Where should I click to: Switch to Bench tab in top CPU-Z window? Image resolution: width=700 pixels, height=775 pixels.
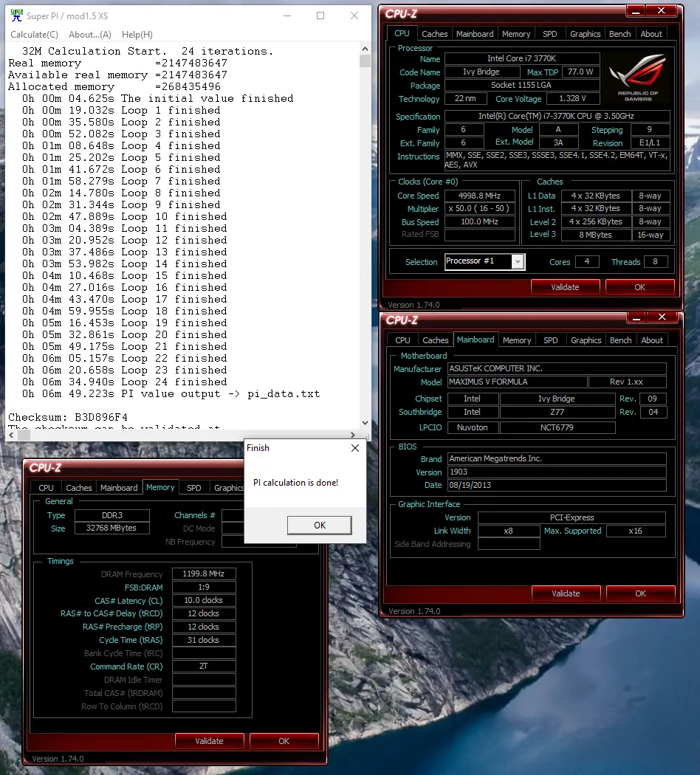(620, 34)
